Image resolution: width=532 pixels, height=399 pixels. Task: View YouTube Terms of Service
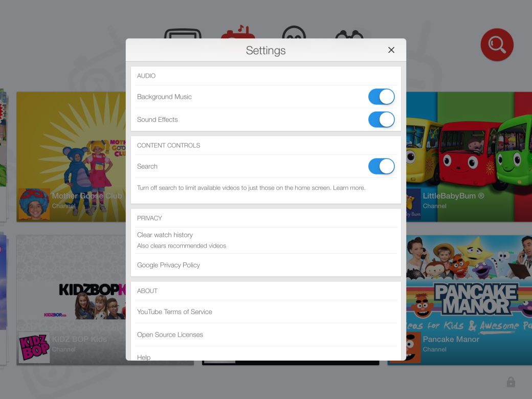174,312
